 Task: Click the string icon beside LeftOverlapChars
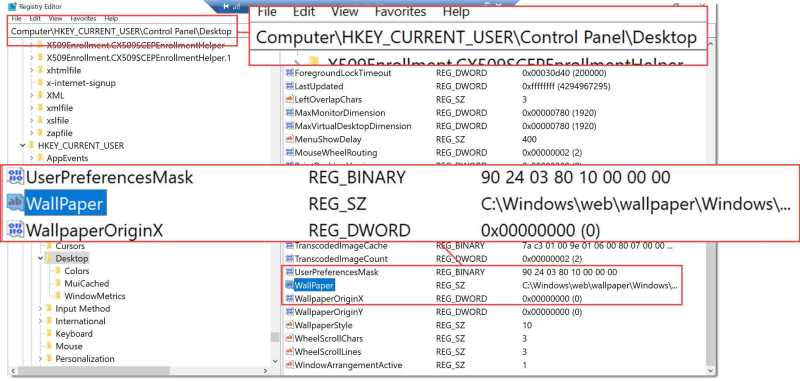point(290,99)
